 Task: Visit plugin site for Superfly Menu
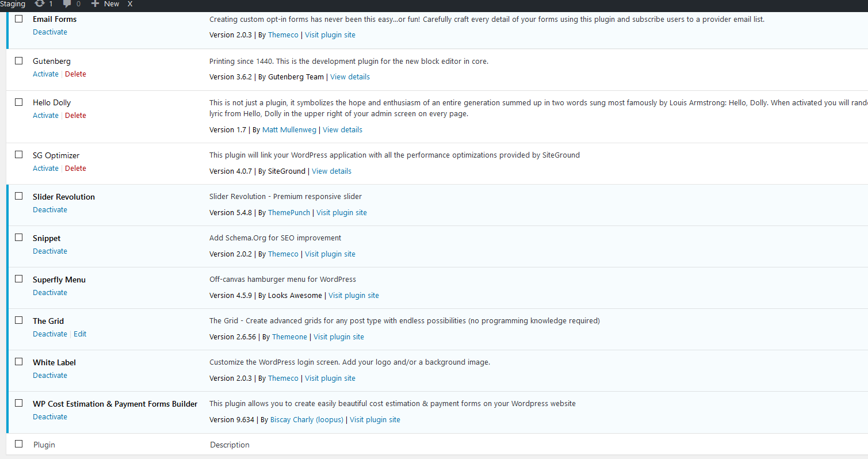[x=354, y=295]
